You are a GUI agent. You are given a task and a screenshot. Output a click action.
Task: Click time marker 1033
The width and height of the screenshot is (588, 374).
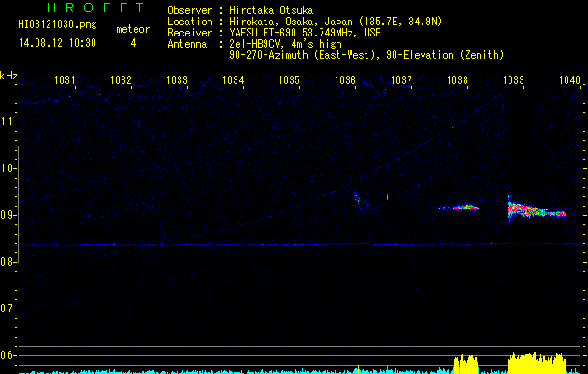click(177, 79)
